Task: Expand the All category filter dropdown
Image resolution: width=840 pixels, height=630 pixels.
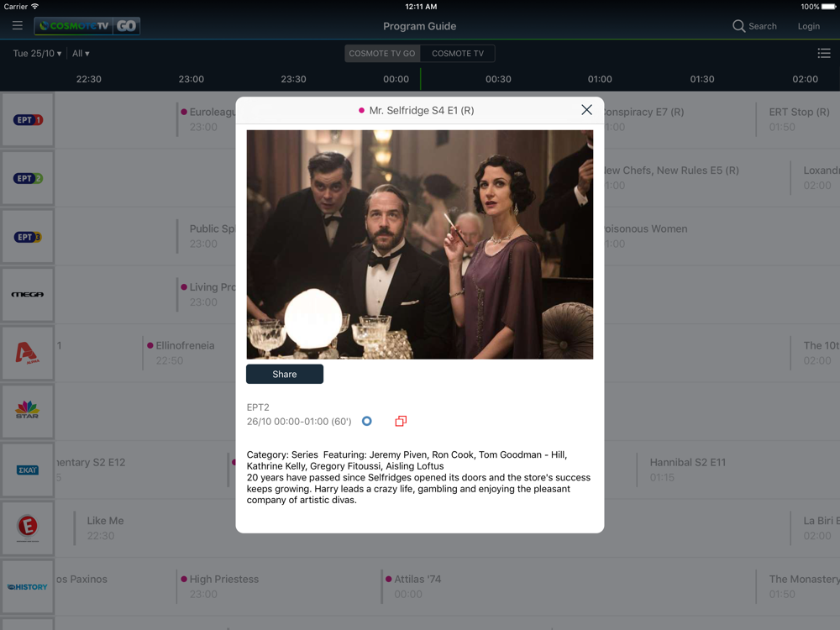Action: (81, 54)
